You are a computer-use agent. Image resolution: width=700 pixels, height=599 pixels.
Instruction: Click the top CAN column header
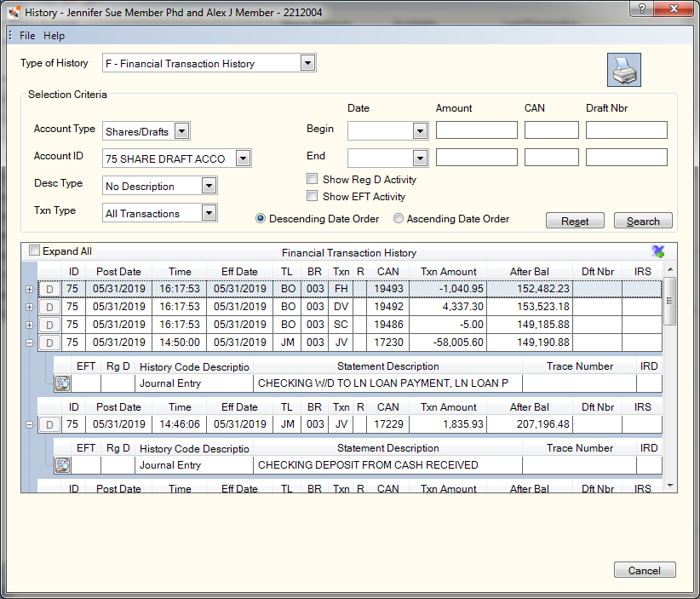[x=388, y=272]
